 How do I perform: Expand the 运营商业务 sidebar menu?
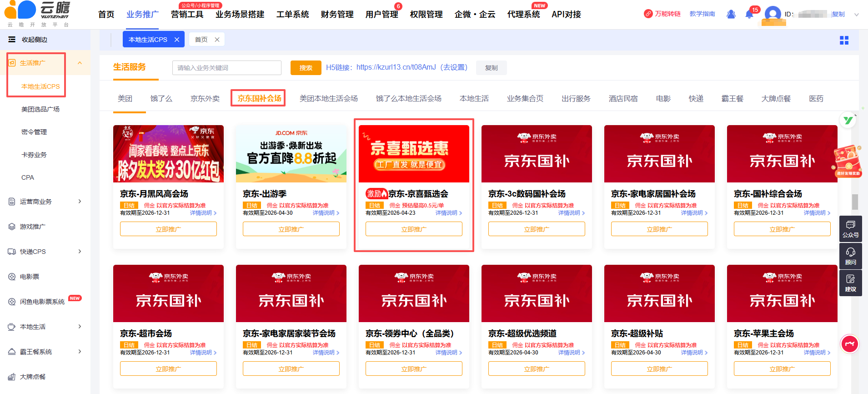(80, 202)
